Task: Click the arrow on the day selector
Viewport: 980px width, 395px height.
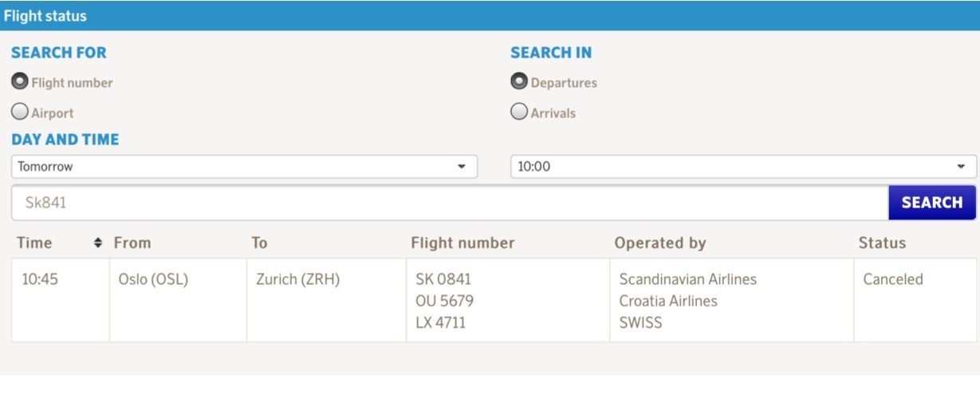Action: pos(461,167)
